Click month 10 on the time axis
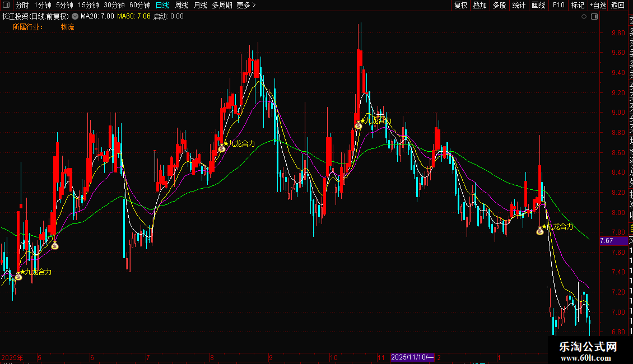 click(333, 357)
